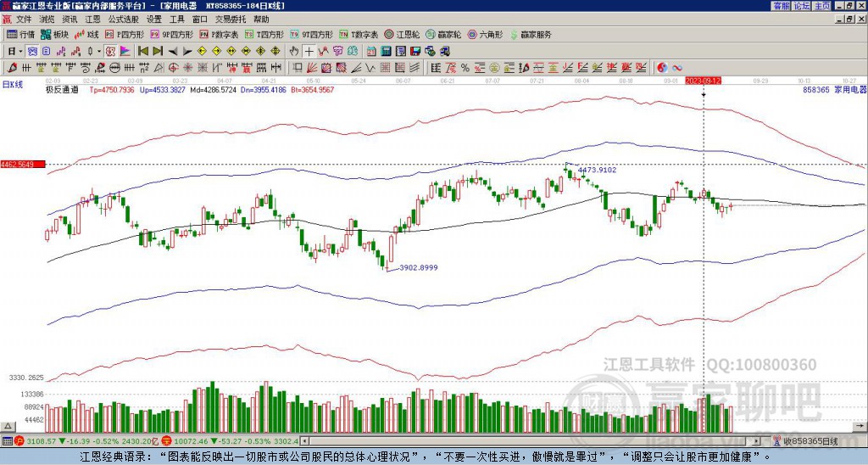
Task: Click the red 4462.5649 price tag
Action: [x=23, y=164]
